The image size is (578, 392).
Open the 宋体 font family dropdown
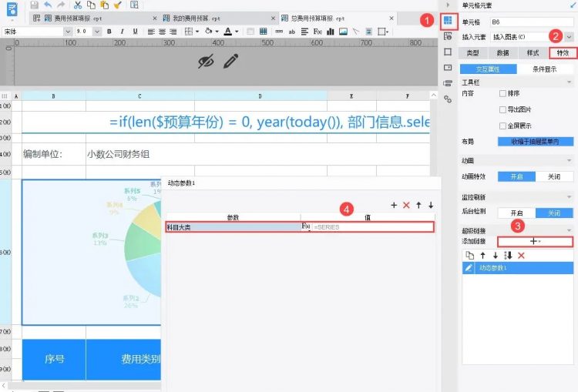(x=68, y=32)
